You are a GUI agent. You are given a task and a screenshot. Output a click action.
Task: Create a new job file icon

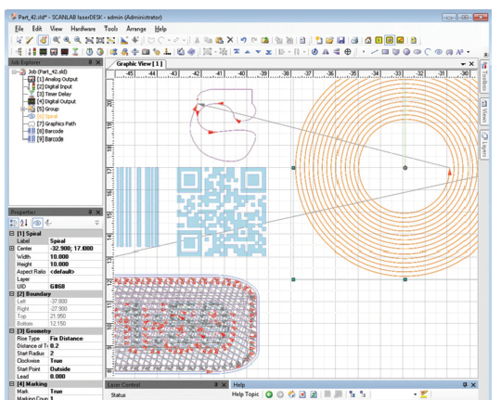click(319, 40)
